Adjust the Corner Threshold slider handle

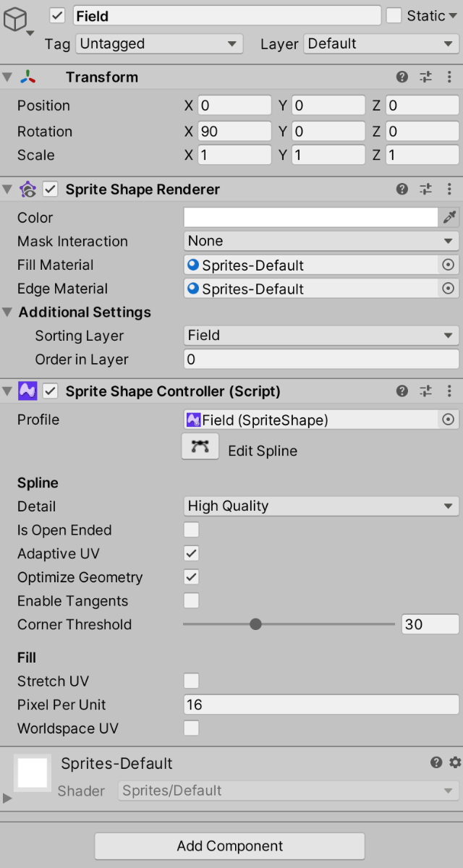coord(255,624)
